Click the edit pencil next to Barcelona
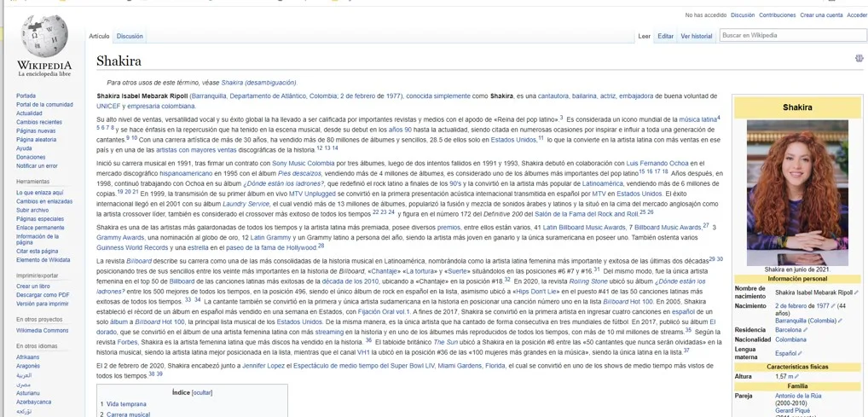The width and height of the screenshot is (868, 417). click(806, 330)
